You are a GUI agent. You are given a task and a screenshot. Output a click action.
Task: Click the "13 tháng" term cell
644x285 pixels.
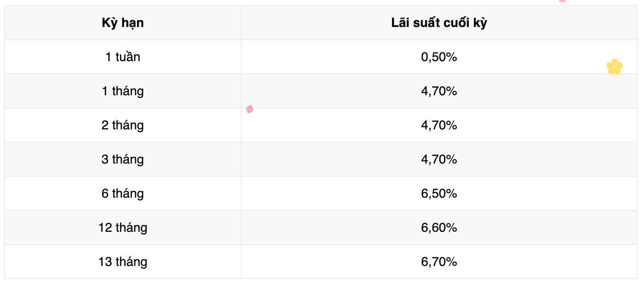click(x=122, y=262)
